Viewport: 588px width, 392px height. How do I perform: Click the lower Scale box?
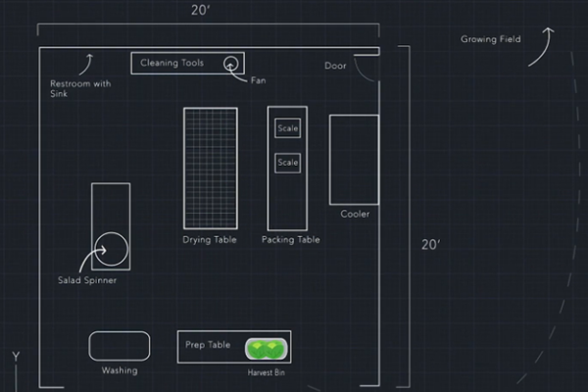pyautogui.click(x=287, y=162)
